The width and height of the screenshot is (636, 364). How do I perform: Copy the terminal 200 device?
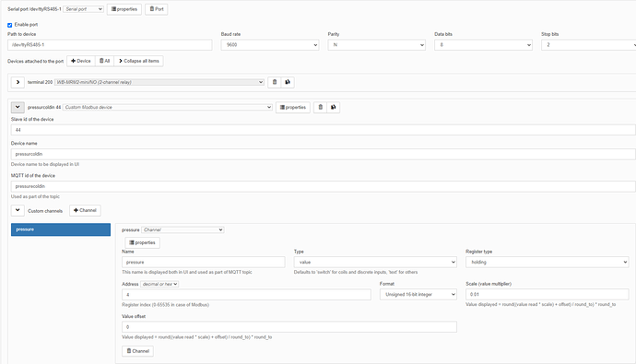pyautogui.click(x=288, y=82)
